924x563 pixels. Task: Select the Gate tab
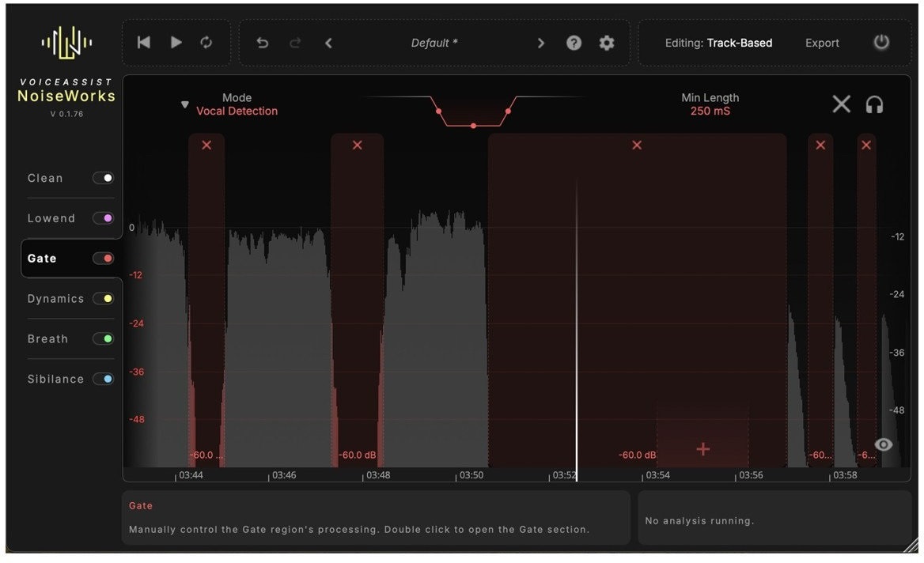[42, 258]
